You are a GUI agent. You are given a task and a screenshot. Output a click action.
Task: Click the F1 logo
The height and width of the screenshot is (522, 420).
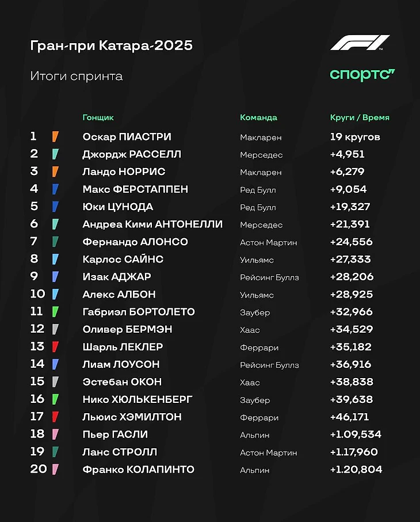360,43
